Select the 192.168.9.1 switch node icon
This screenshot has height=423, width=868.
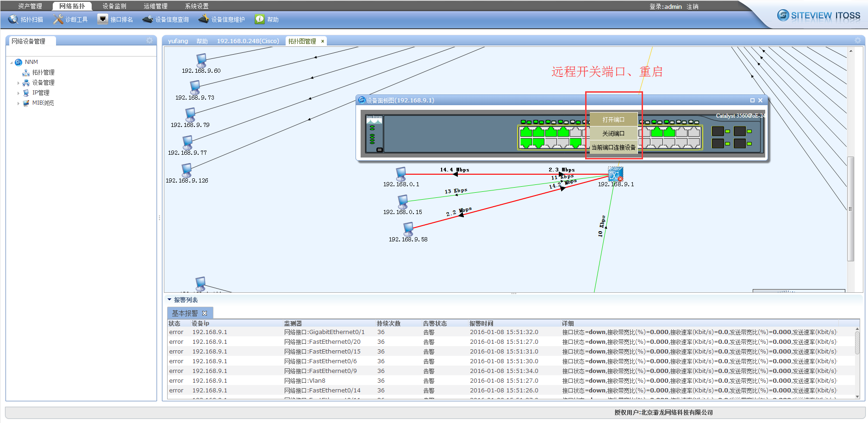pos(615,175)
